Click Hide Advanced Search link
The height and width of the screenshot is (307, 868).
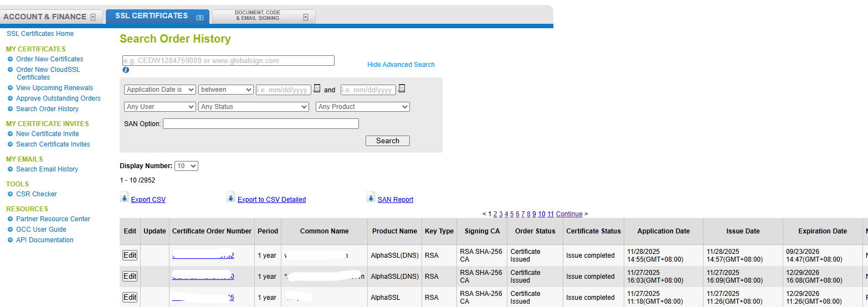click(401, 65)
